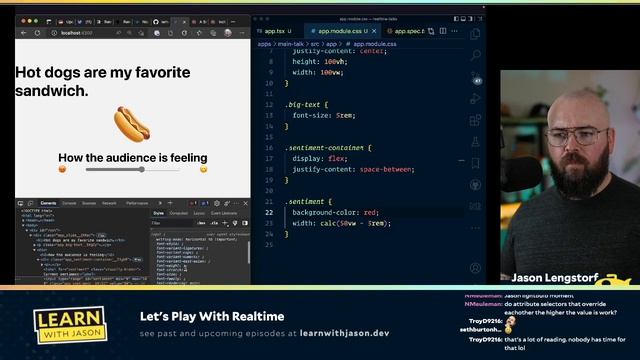640x360 pixels.
Task: Toggle the computed styles sidebar icon
Action: click(x=245, y=223)
